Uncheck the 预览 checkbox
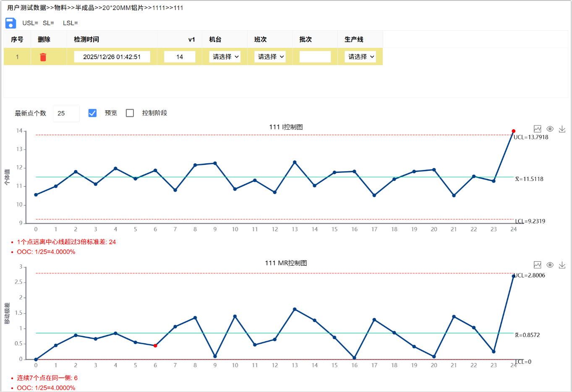 pyautogui.click(x=93, y=113)
